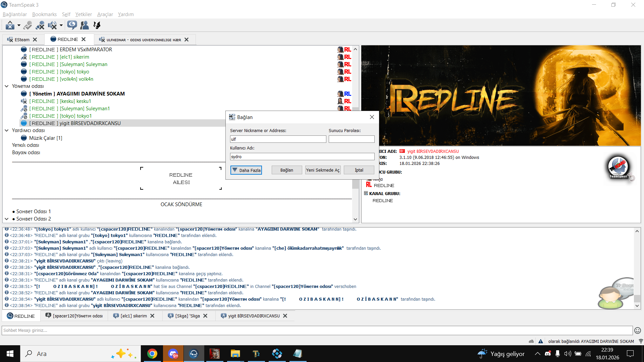
Task: Open Google Chrome from the taskbar
Action: click(x=152, y=354)
